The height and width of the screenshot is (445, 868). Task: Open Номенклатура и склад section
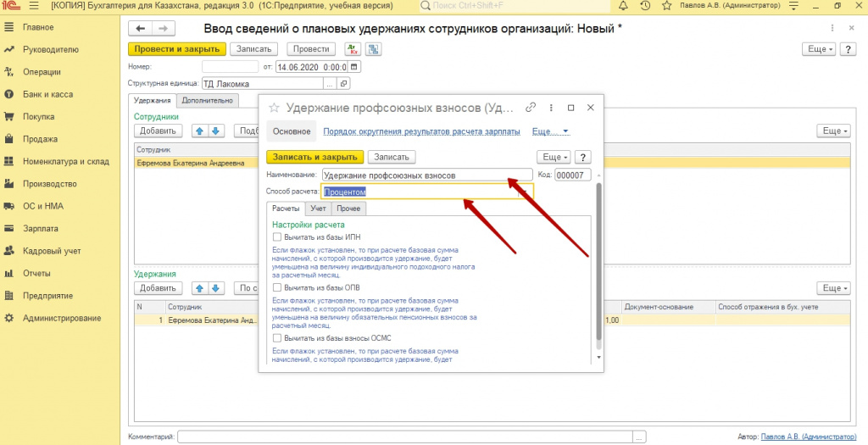coord(66,161)
